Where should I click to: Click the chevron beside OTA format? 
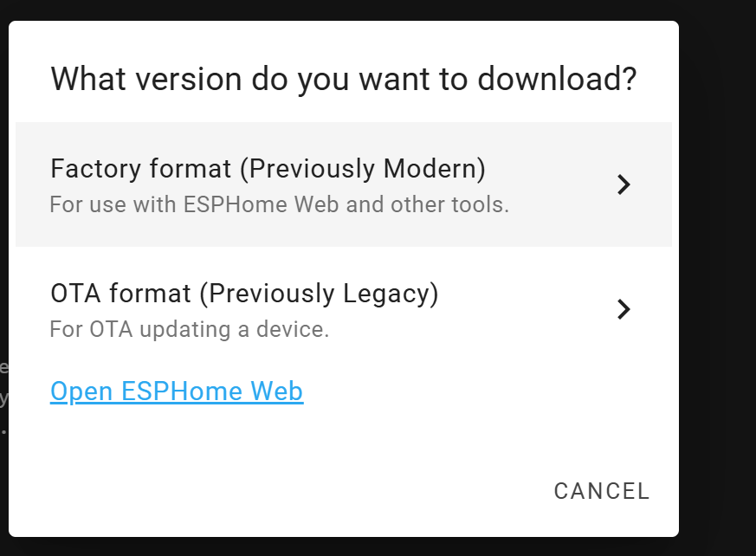coord(624,309)
